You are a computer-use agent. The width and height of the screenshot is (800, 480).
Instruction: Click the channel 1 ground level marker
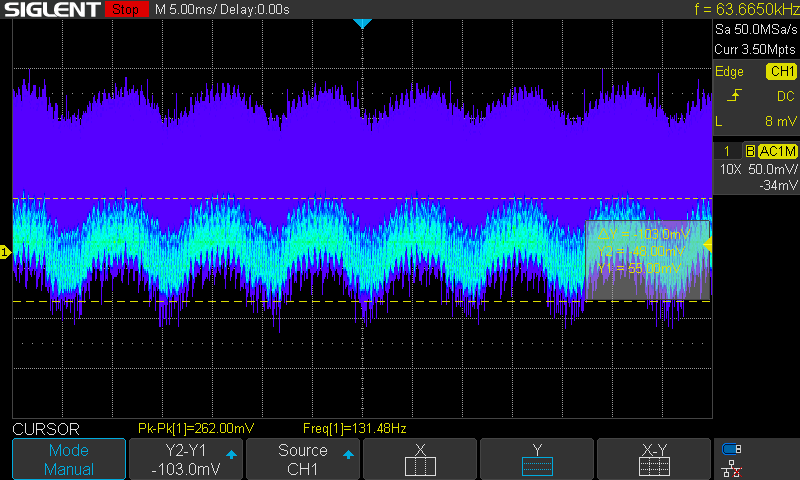pyautogui.click(x=5, y=253)
